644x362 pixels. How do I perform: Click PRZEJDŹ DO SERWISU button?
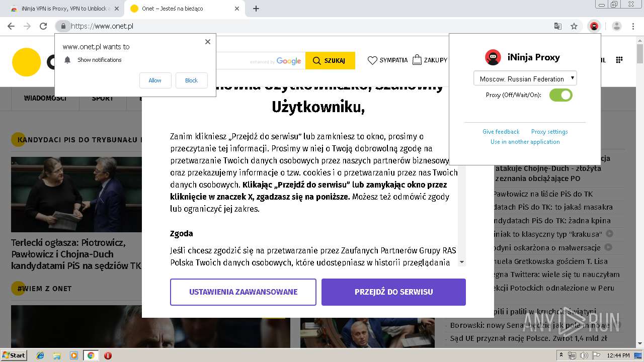pos(393,292)
